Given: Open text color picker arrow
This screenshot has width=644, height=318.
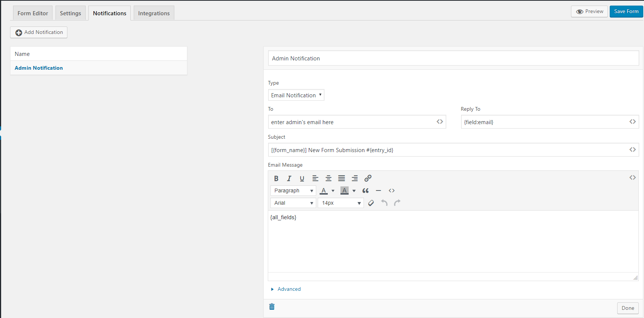Looking at the screenshot, I should pos(333,191).
